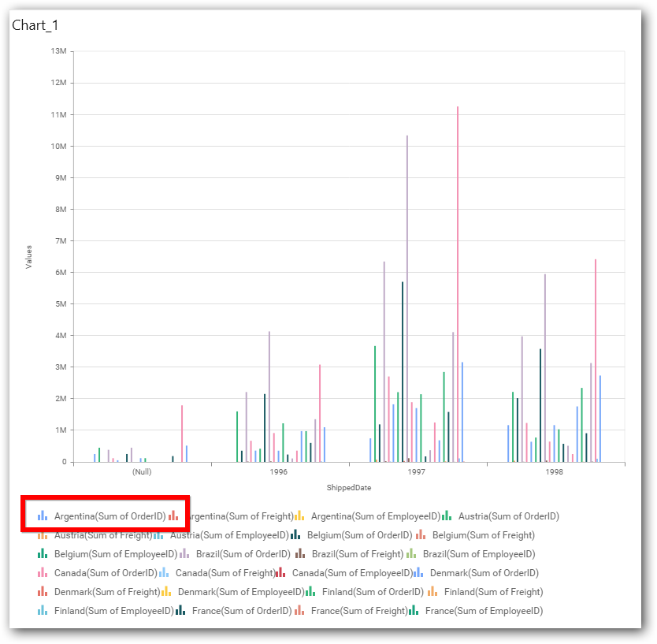Click the Argentina(Sum of OrderID) legend icon
This screenshot has height=644, width=657.
pyautogui.click(x=43, y=516)
